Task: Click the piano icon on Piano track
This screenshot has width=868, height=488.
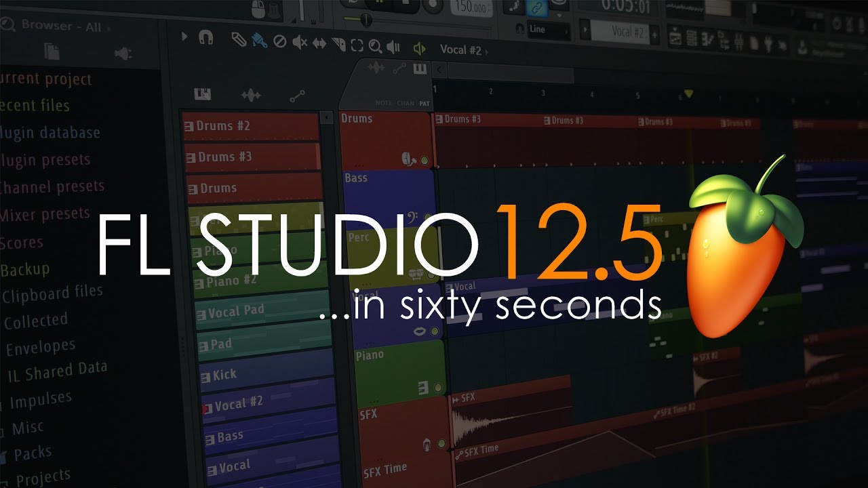Action: click(422, 388)
